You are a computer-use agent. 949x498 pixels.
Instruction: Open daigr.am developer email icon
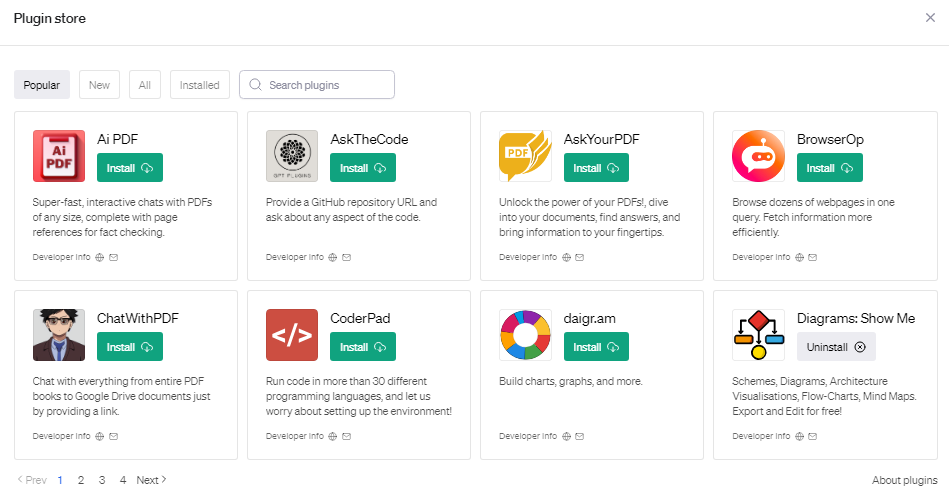pos(579,436)
